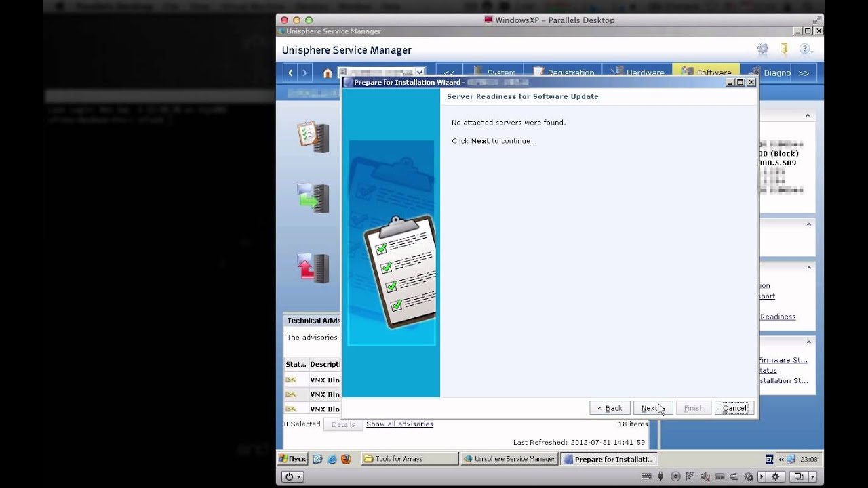
Task: Launch Internet Explorer from quick launch
Action: [x=332, y=459]
